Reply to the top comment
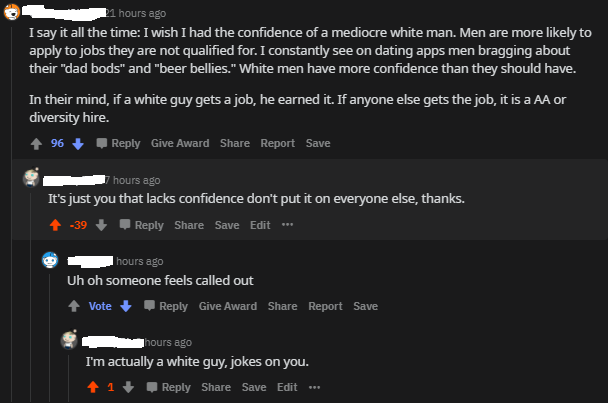The width and height of the screenshot is (609, 404). 119,144
